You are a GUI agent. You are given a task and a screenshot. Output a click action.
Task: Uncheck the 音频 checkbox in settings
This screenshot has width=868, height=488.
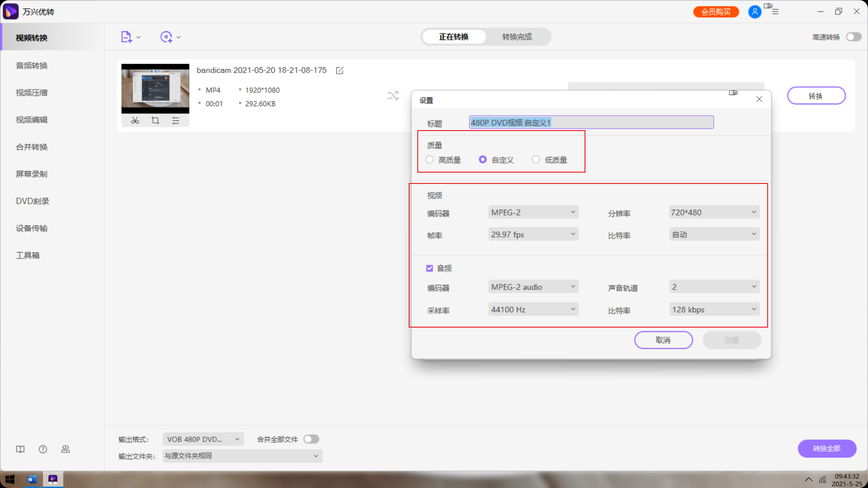[x=429, y=268]
